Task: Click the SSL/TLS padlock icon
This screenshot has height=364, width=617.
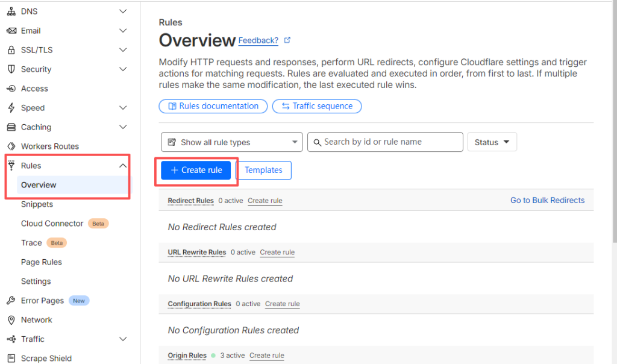Action: pos(10,50)
